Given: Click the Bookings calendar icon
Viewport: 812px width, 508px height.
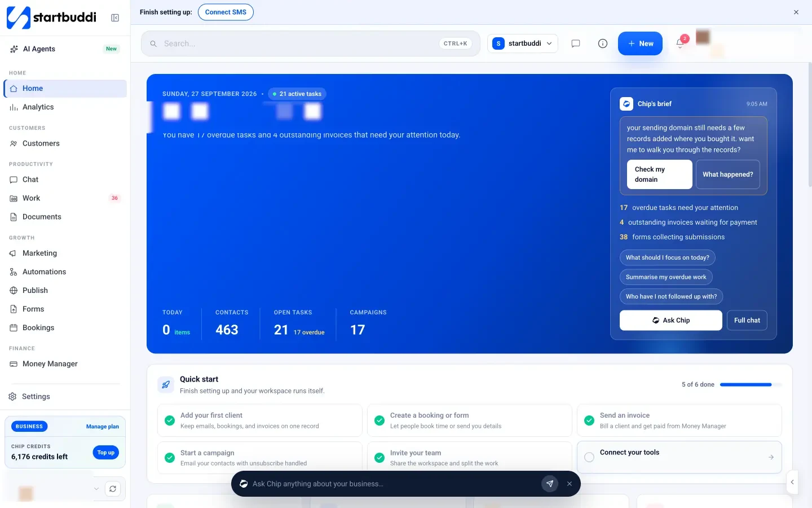Looking at the screenshot, I should click(14, 328).
